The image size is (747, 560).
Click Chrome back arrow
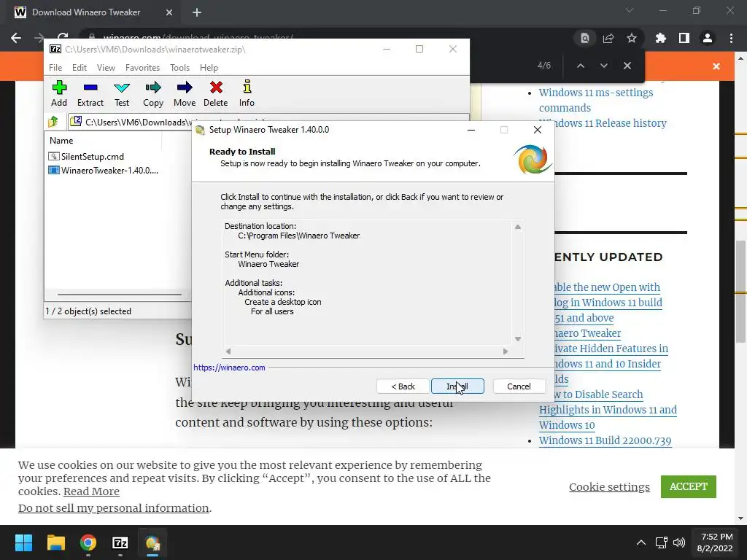click(x=16, y=38)
